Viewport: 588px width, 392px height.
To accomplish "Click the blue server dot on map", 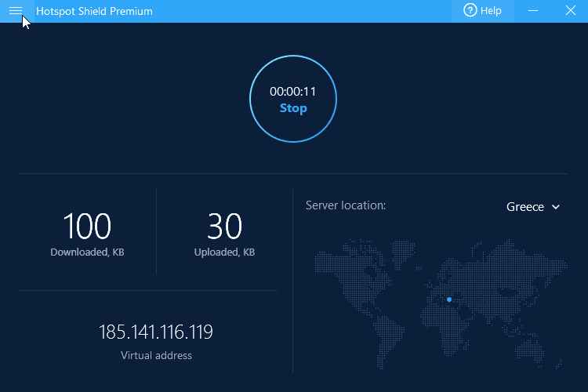I will (449, 299).
